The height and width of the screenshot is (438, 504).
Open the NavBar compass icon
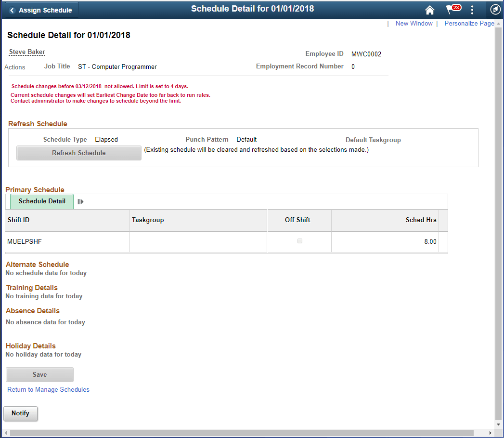click(x=495, y=10)
